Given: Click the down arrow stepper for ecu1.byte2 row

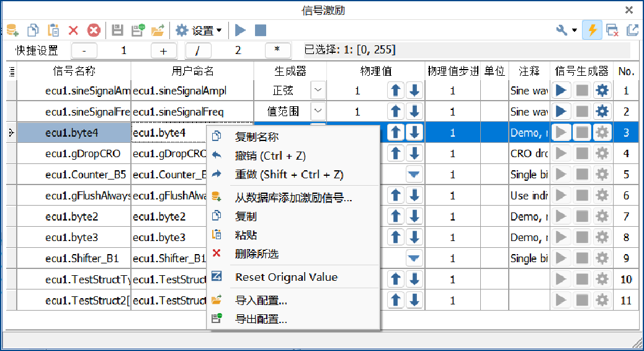Looking at the screenshot, I should (x=414, y=216).
